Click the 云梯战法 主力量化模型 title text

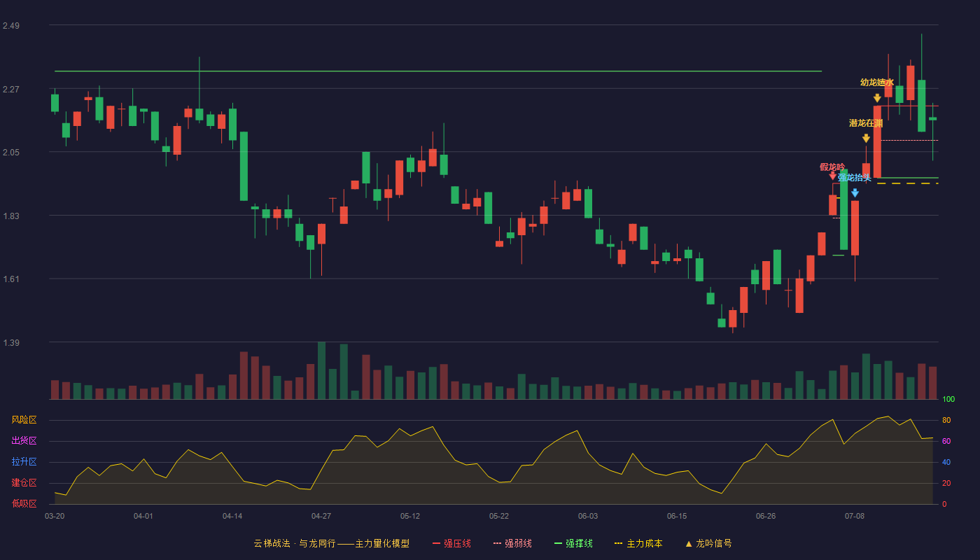coord(332,544)
